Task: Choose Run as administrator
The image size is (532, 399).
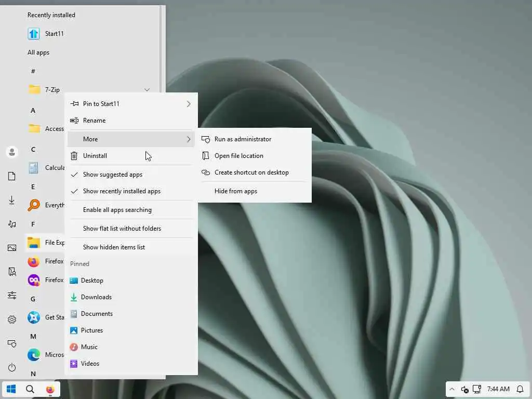Action: pos(255,139)
